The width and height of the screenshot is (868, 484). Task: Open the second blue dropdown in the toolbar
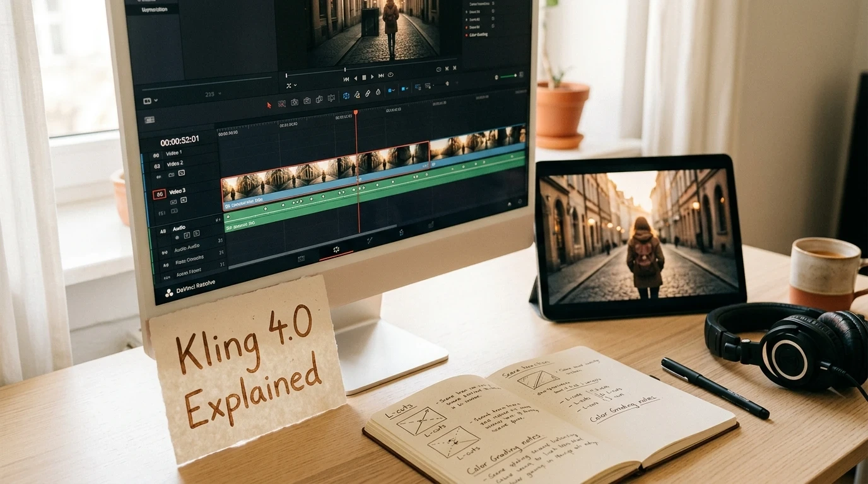(x=405, y=89)
